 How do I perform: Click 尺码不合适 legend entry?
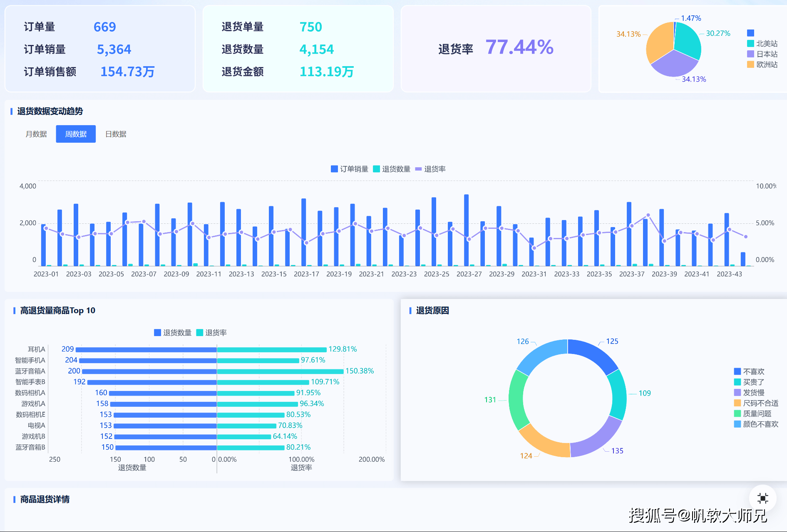coord(756,403)
